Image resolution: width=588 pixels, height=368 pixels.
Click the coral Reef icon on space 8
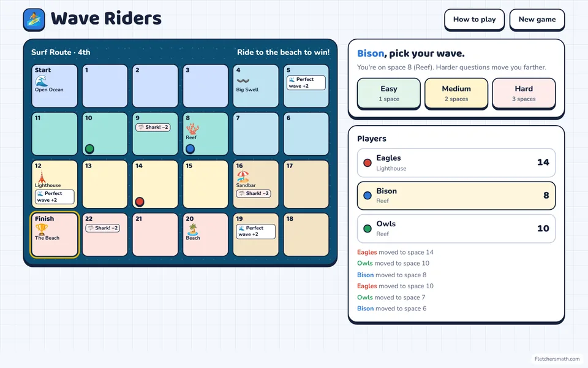click(x=192, y=128)
